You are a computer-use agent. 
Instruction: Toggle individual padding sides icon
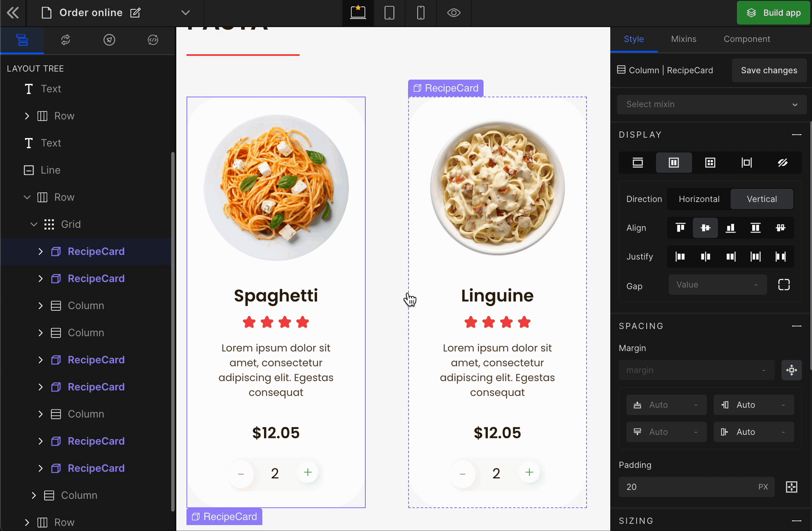(x=792, y=487)
